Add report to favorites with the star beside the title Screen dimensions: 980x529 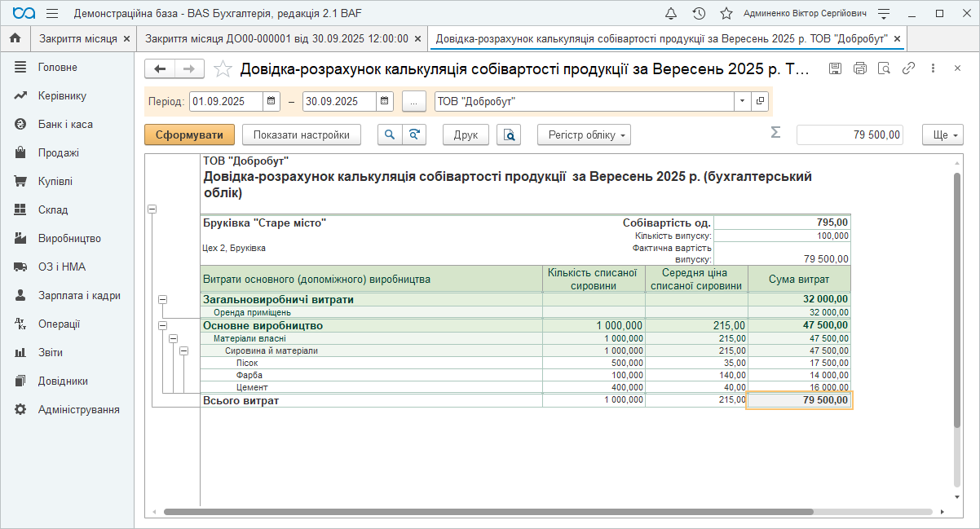pos(222,69)
